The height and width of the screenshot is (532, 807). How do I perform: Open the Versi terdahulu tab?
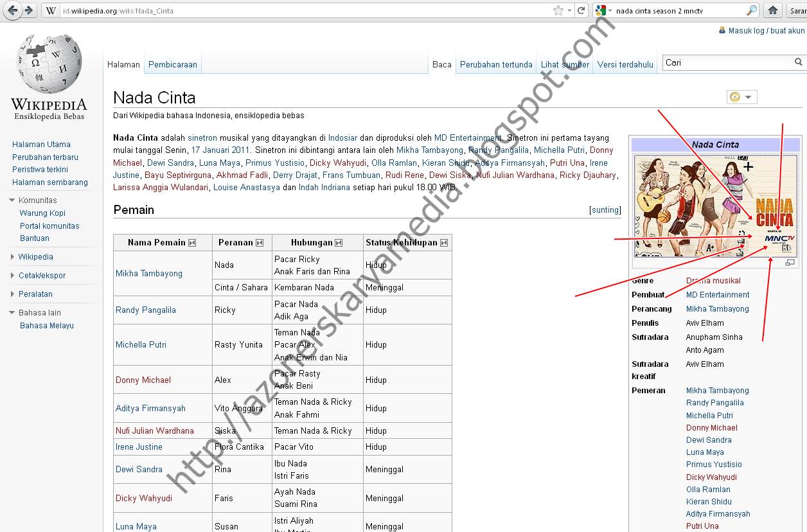(625, 64)
